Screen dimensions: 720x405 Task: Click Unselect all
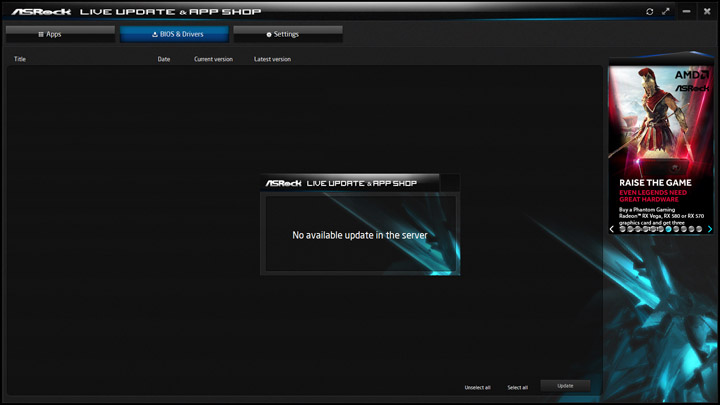(x=478, y=388)
